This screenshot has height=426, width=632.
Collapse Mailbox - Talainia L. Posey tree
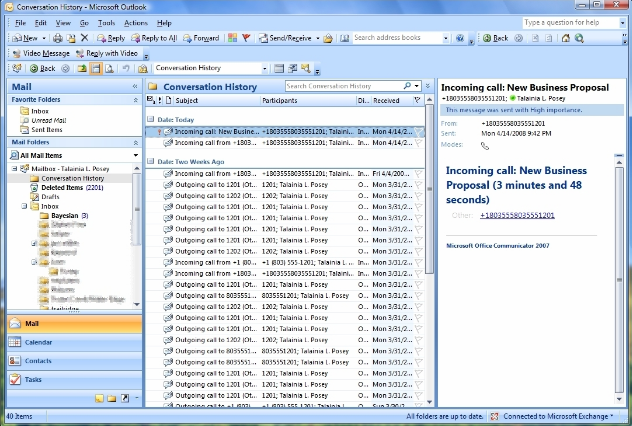pos(15,169)
